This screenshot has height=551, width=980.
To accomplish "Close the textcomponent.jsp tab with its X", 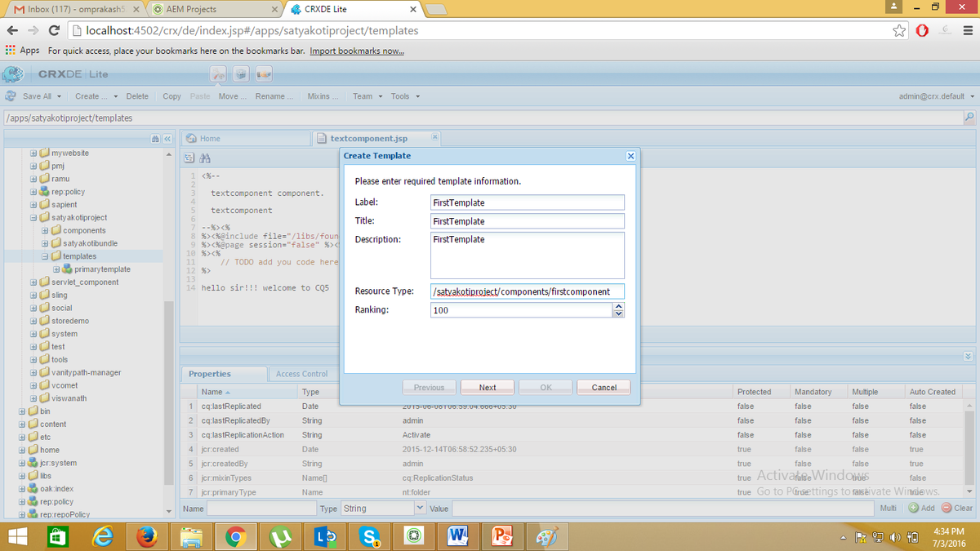I will (x=434, y=137).
